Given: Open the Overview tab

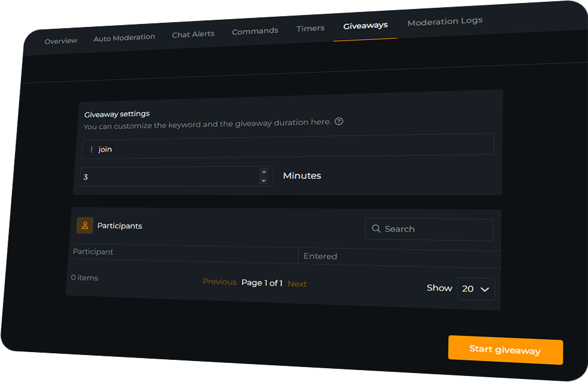Looking at the screenshot, I should click(x=61, y=41).
